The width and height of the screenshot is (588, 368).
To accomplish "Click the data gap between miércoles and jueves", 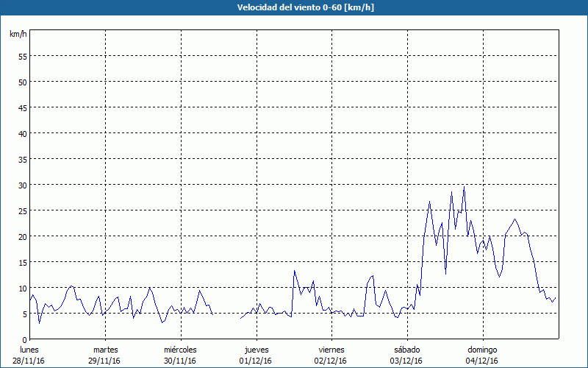I will (226, 316).
